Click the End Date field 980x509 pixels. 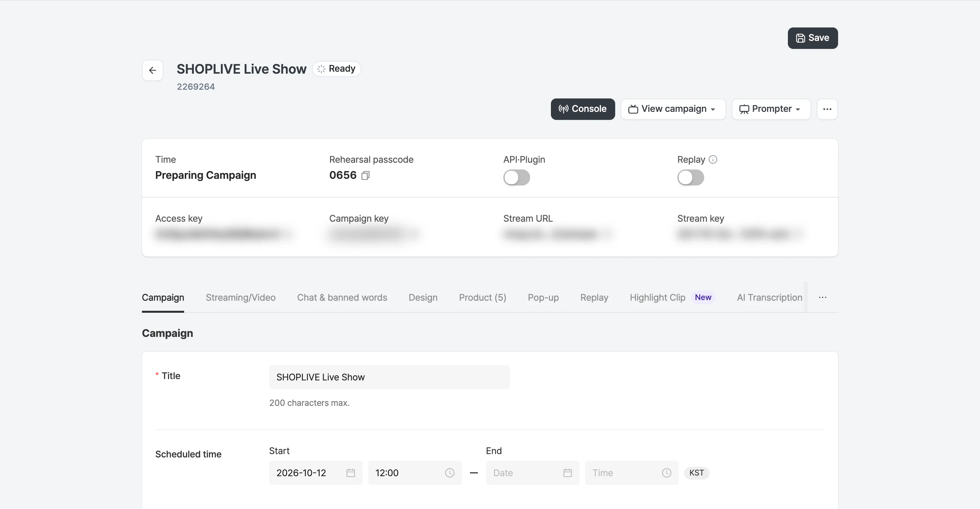533,473
